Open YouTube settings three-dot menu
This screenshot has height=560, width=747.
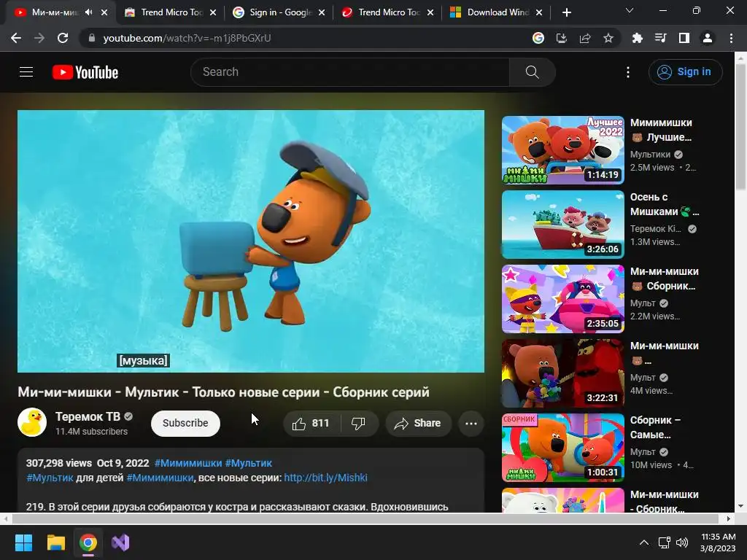point(628,72)
